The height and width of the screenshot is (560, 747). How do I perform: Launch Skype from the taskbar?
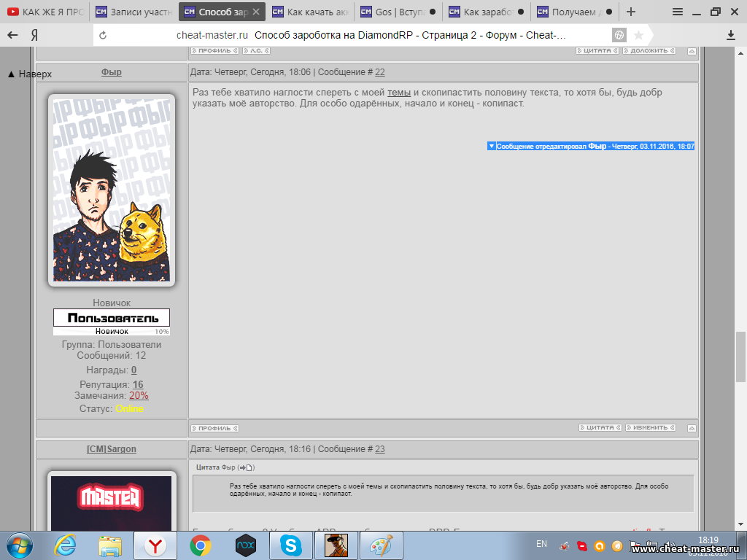pos(291,545)
